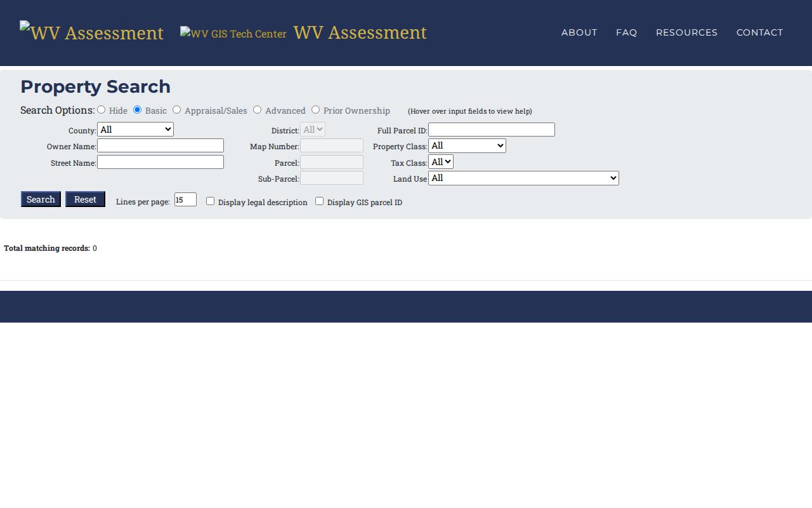Click the WV Assessment title link
Screen dimensions: 812x508
click(360, 32)
